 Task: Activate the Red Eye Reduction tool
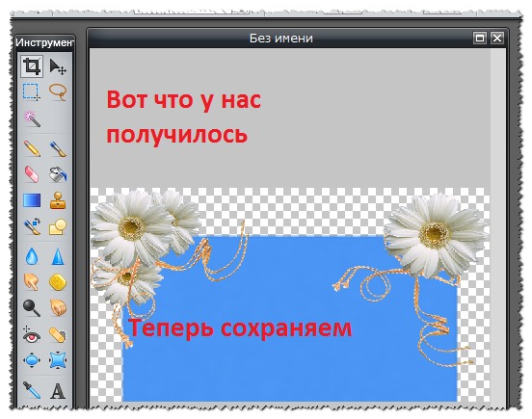click(32, 334)
